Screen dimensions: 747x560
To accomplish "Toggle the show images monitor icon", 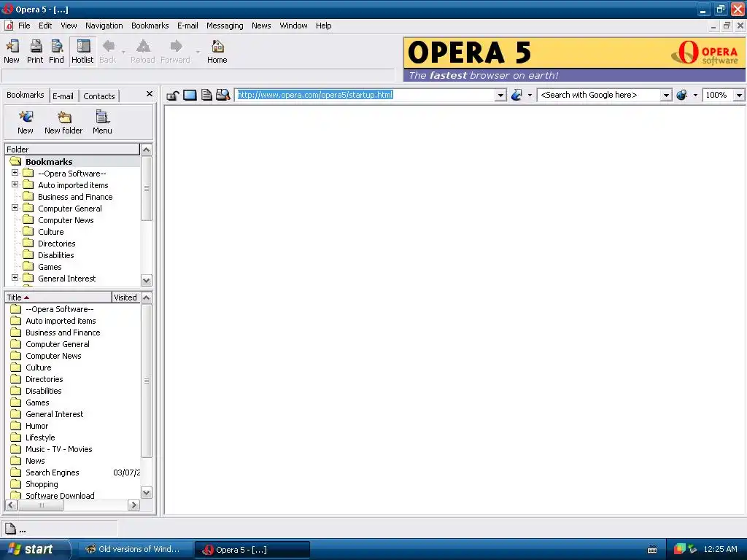I will click(x=190, y=96).
